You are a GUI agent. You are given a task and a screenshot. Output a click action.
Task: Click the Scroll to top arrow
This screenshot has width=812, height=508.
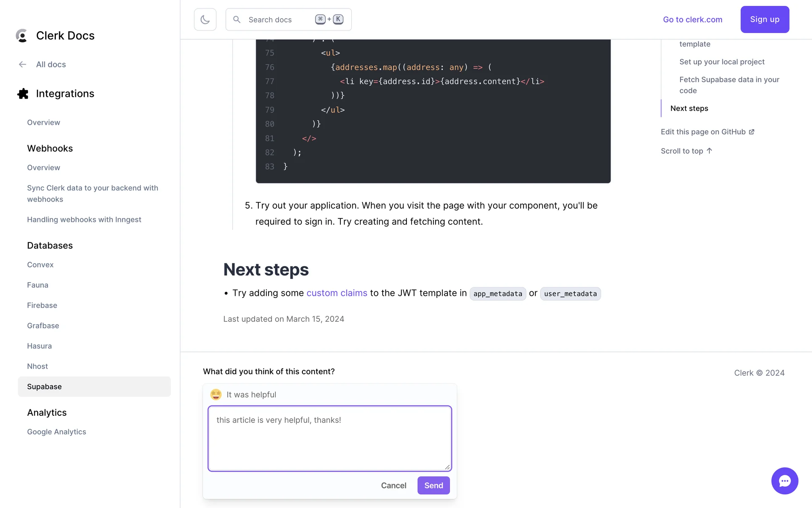[x=709, y=151]
